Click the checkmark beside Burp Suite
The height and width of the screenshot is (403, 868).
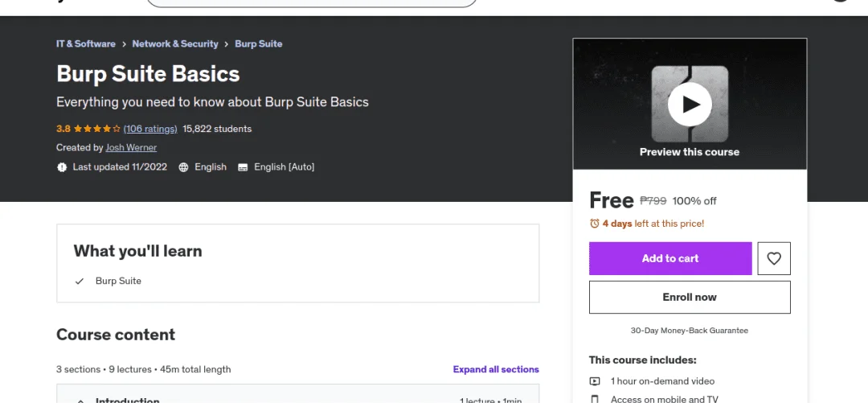(79, 281)
